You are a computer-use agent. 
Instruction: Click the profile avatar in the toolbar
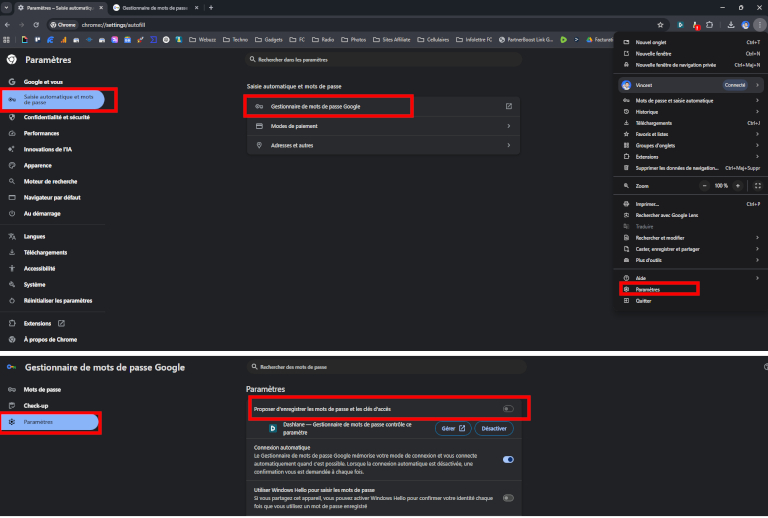(x=745, y=25)
